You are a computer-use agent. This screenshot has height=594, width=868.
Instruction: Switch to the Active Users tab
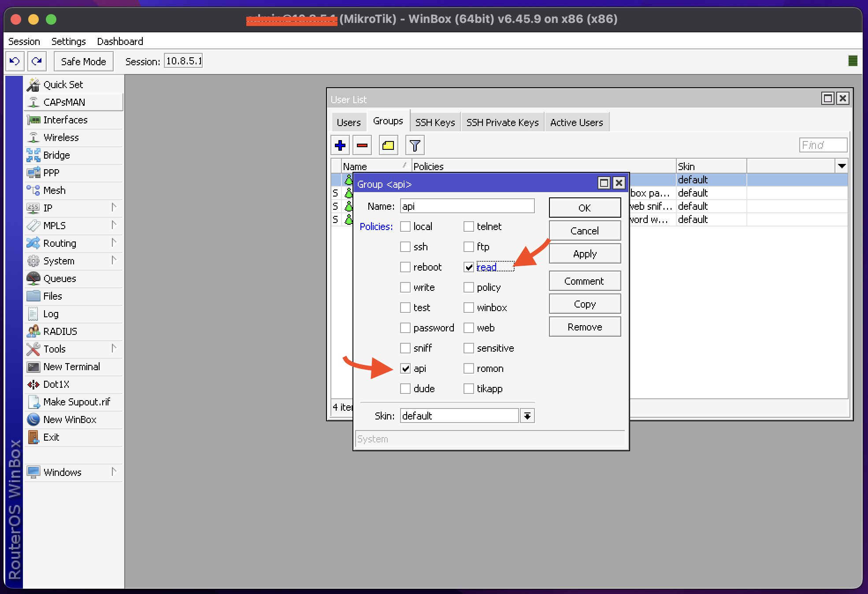coord(575,122)
